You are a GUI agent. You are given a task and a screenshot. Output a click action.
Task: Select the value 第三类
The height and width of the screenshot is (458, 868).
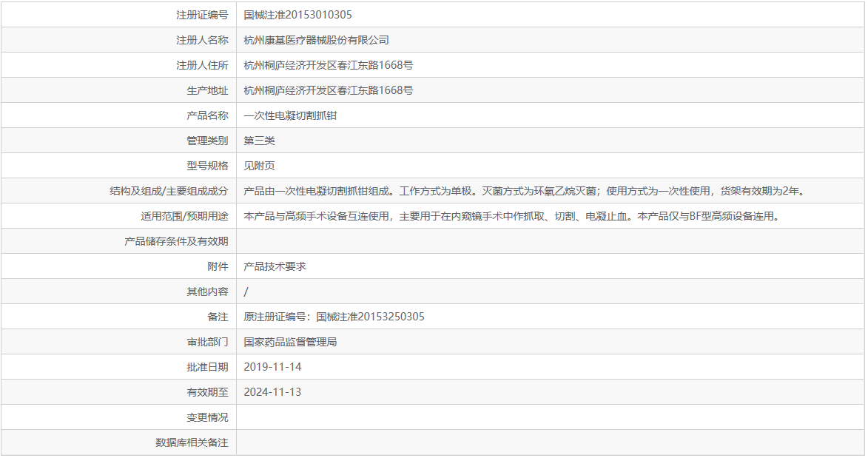tap(259, 141)
